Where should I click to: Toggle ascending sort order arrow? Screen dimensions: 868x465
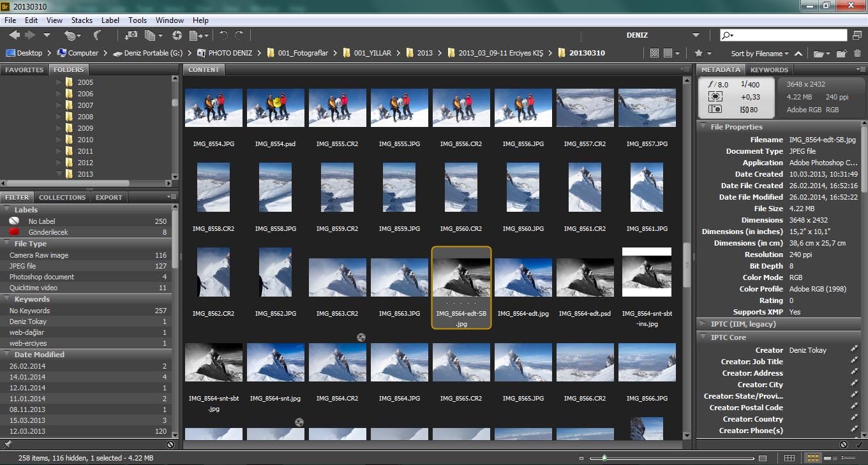coord(798,54)
